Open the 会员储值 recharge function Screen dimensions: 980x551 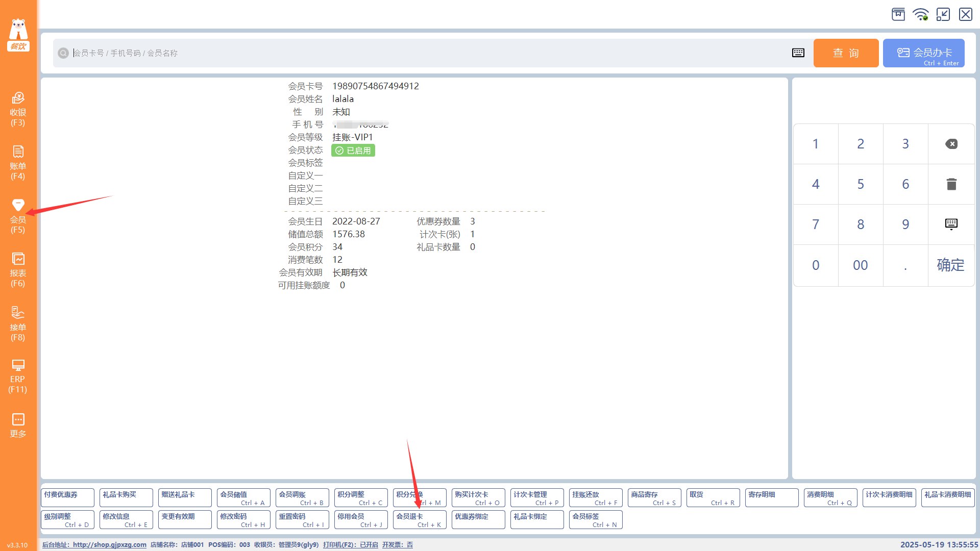[243, 497]
